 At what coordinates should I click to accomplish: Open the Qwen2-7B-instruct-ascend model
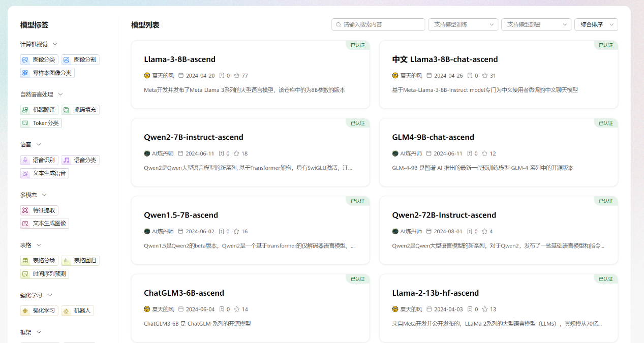coord(194,137)
